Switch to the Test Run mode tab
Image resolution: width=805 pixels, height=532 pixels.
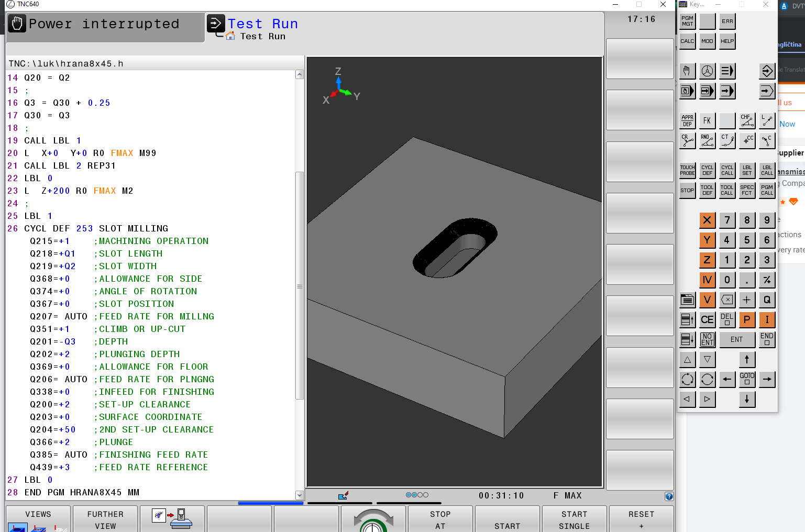coord(262,29)
